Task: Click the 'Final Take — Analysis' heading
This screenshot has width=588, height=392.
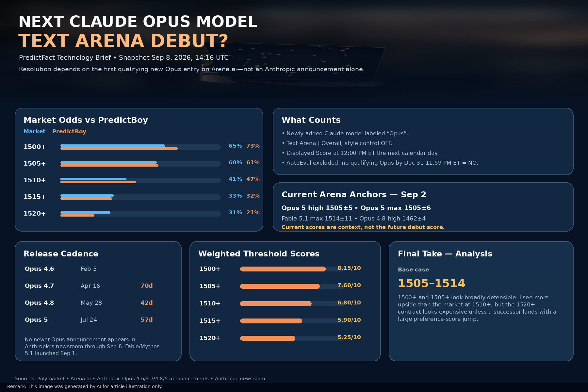Action: [x=445, y=254]
